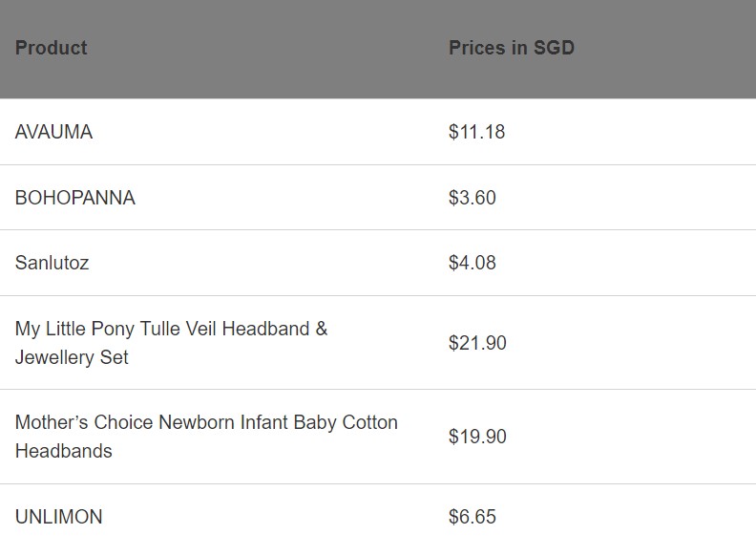Click the $6.65 price for UNLIMON

click(x=472, y=517)
